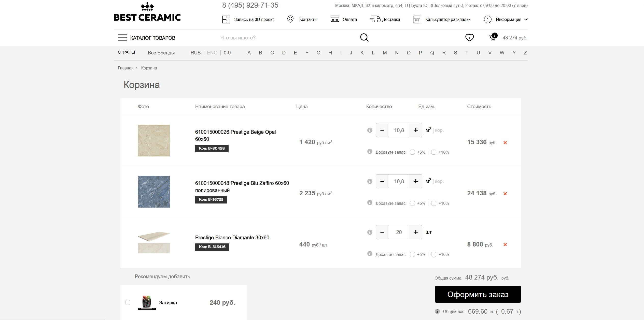The width and height of the screenshot is (644, 320).
Task: Enable +5% reserve for Bianco Diamante
Action: pos(412,254)
